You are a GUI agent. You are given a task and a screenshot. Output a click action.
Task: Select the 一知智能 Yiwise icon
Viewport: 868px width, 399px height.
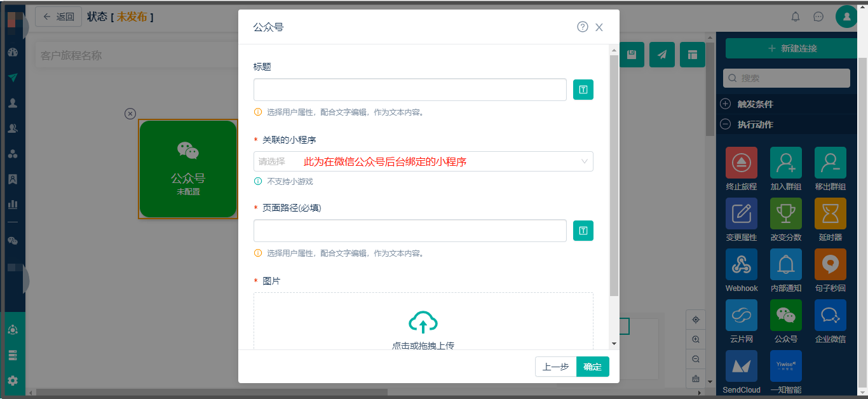(786, 366)
